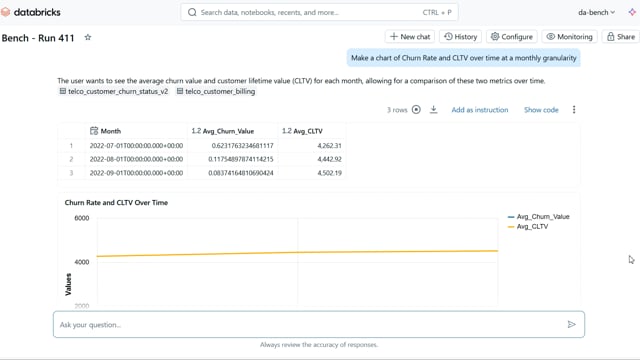Click Add as instruction link
The height and width of the screenshot is (360, 640).
[x=480, y=110]
